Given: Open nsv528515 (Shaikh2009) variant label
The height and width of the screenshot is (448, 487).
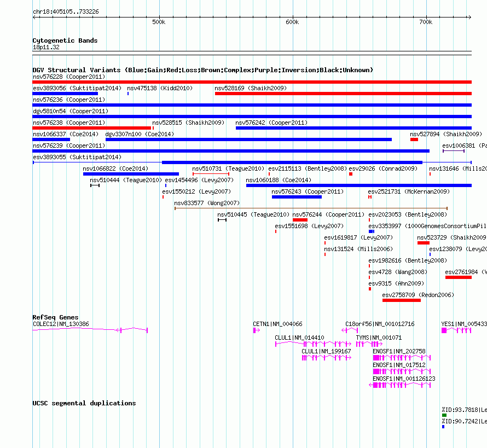Looking at the screenshot, I should (x=188, y=123).
